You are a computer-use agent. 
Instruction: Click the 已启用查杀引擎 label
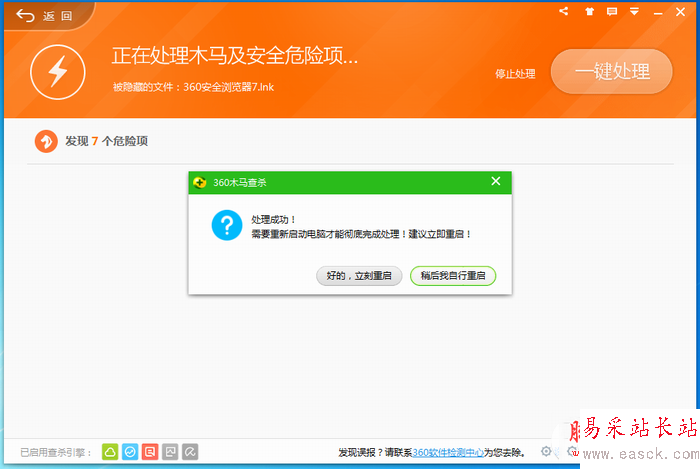pyautogui.click(x=56, y=452)
